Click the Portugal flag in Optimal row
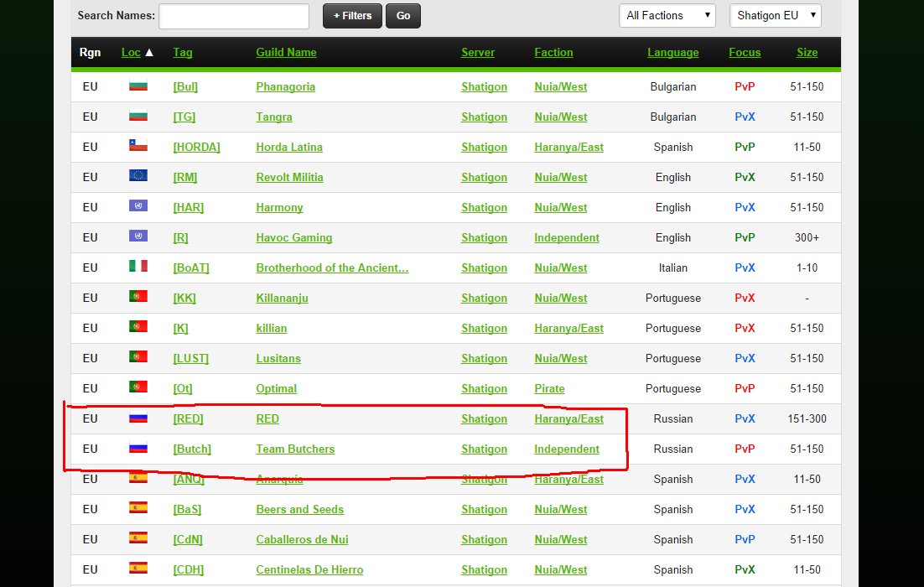 coord(138,387)
